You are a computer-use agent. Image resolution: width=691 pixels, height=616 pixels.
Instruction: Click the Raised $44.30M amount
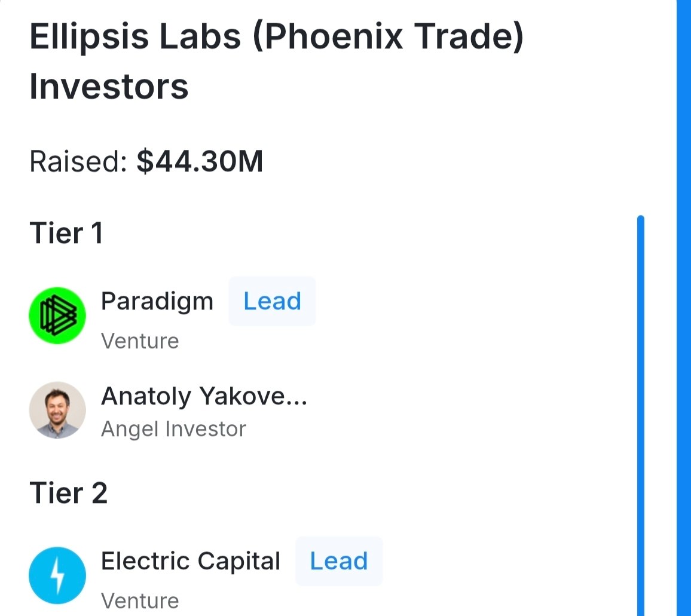click(x=200, y=161)
